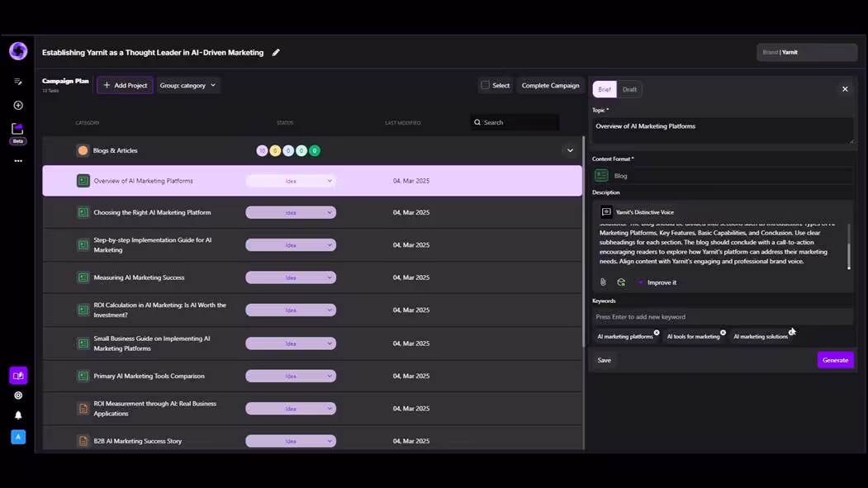Click the campaign list vertical scrollbar

tap(583, 242)
